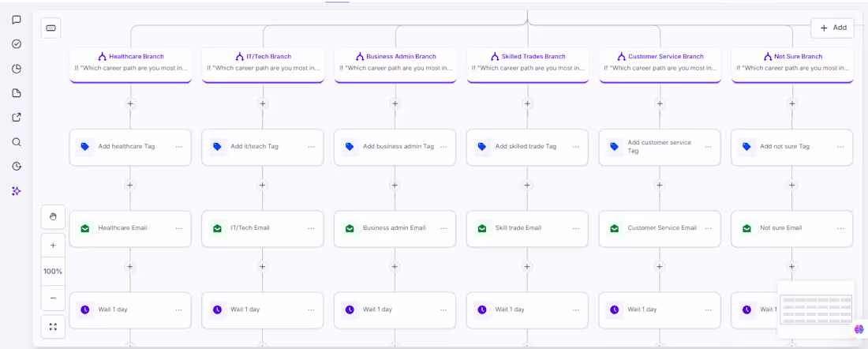Add step below Not Sure Branch

pyautogui.click(x=792, y=103)
